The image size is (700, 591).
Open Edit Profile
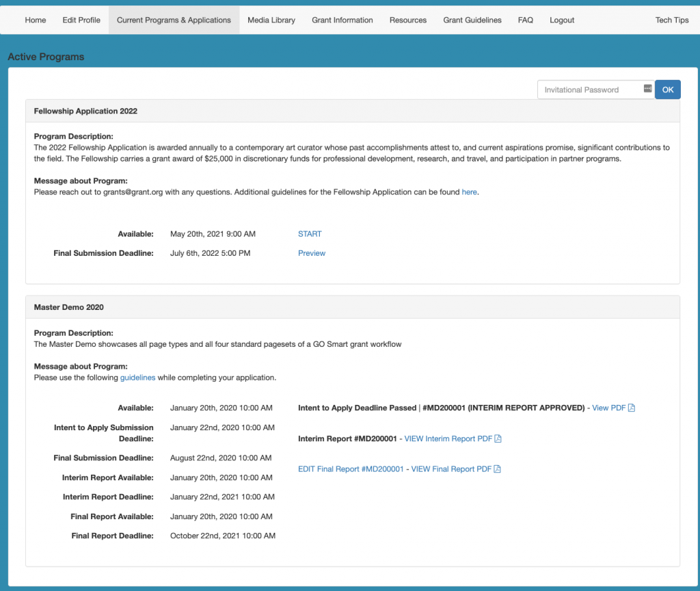pos(81,20)
